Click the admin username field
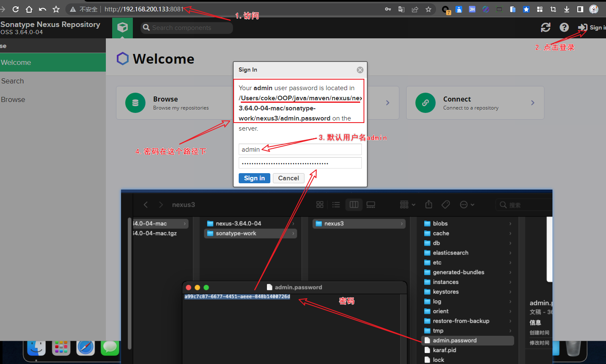This screenshot has width=606, height=364. coord(300,150)
